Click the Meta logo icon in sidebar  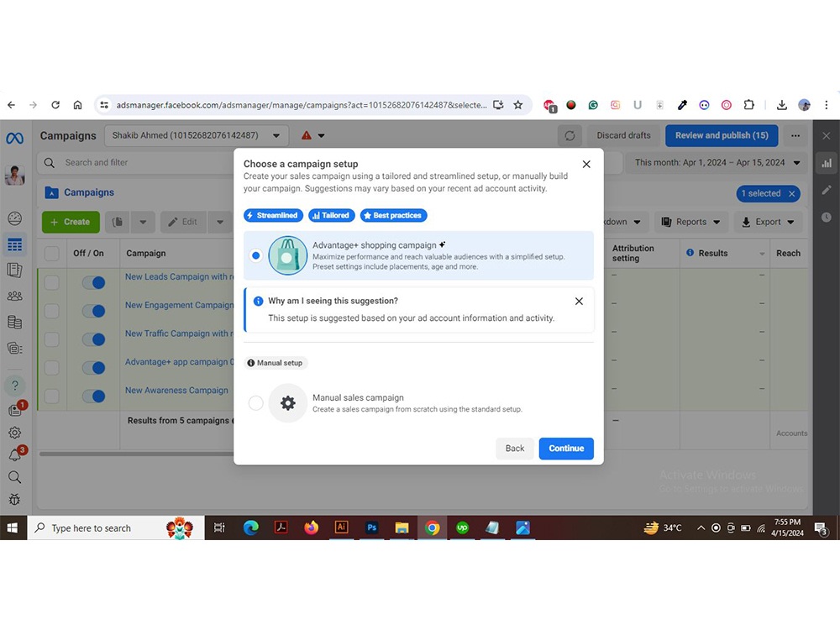14,139
